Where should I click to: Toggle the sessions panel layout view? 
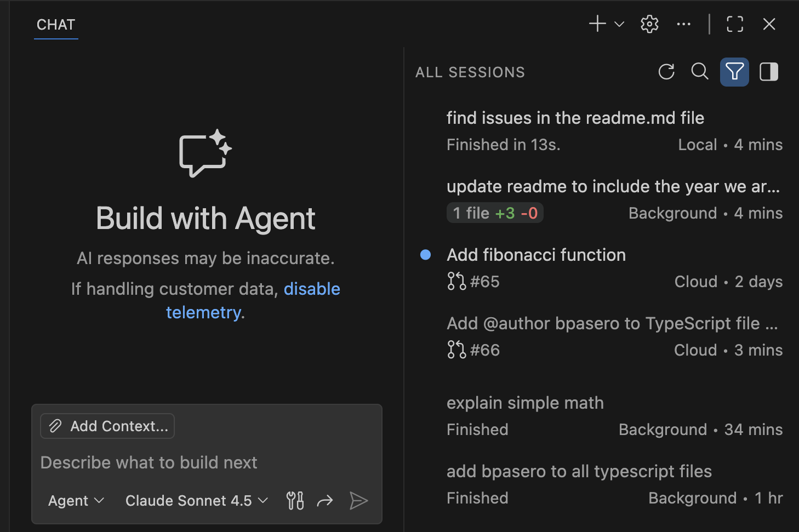point(769,72)
